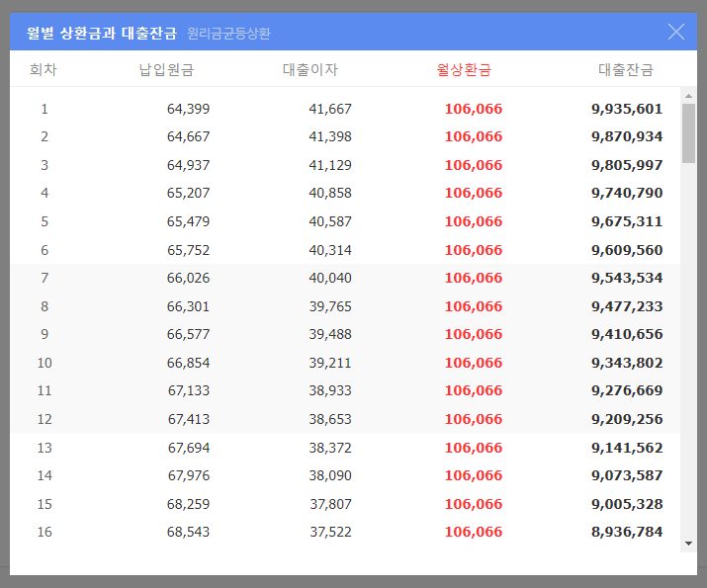Select balance 9,005,328
This screenshot has height=588, width=707.
pos(627,504)
